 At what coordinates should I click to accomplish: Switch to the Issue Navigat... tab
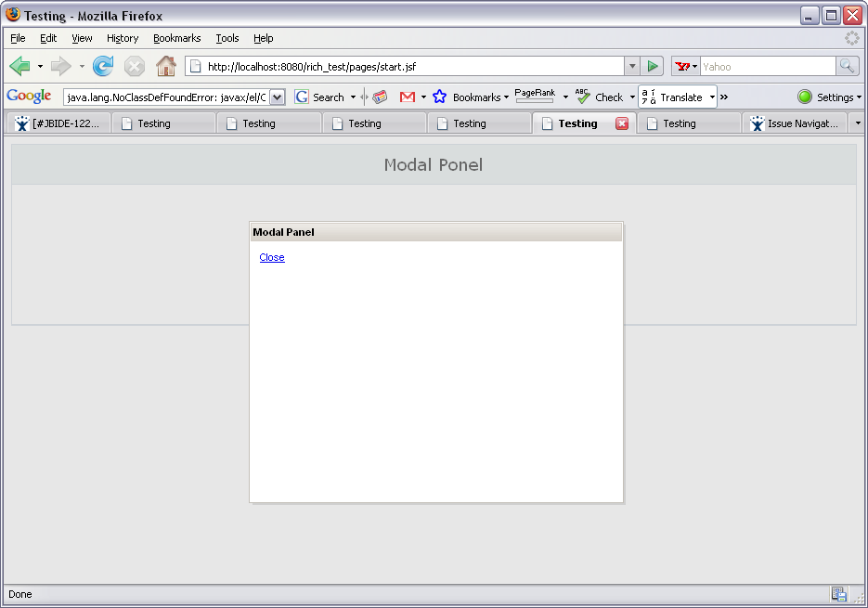click(795, 123)
